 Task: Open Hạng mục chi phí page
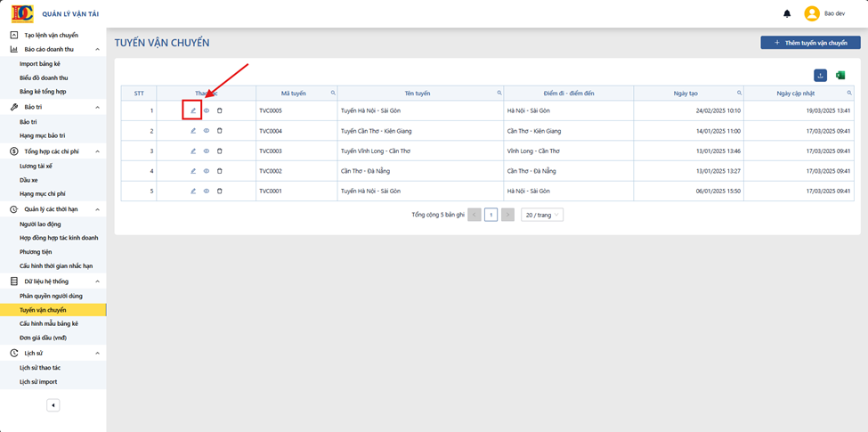(53, 194)
